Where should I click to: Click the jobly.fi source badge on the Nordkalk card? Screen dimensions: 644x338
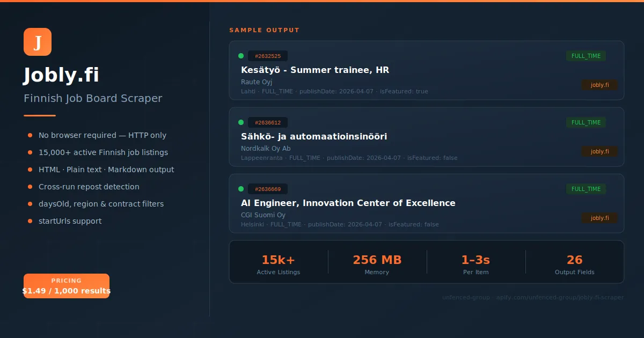pos(599,151)
